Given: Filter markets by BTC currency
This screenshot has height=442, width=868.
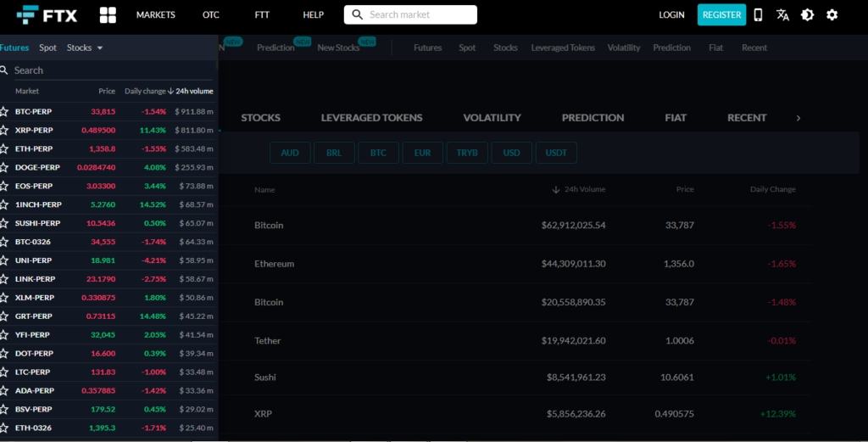Looking at the screenshot, I should coord(378,153).
